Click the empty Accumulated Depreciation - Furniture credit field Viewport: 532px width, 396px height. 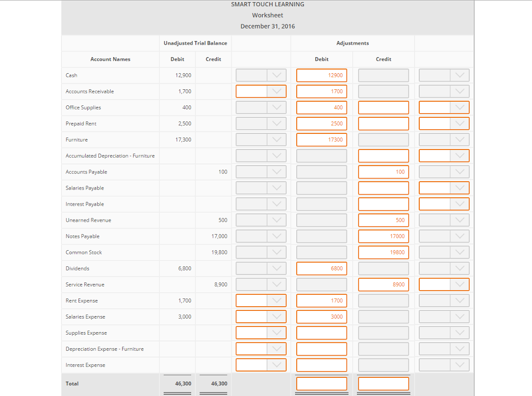tap(383, 156)
